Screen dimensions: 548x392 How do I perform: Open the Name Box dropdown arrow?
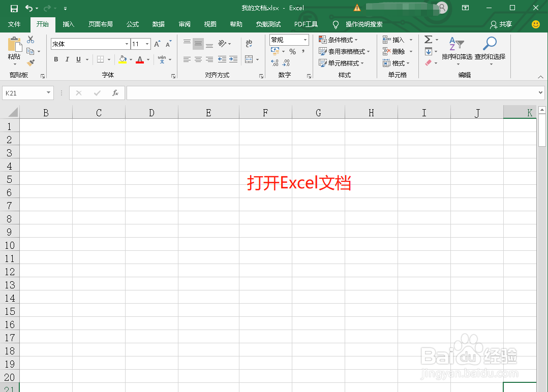coord(49,93)
